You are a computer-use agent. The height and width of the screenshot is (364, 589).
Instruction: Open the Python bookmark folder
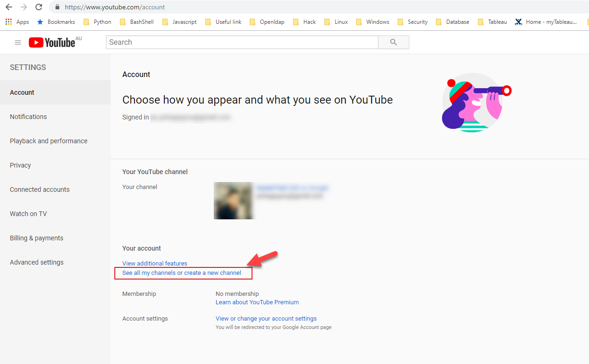(x=97, y=22)
